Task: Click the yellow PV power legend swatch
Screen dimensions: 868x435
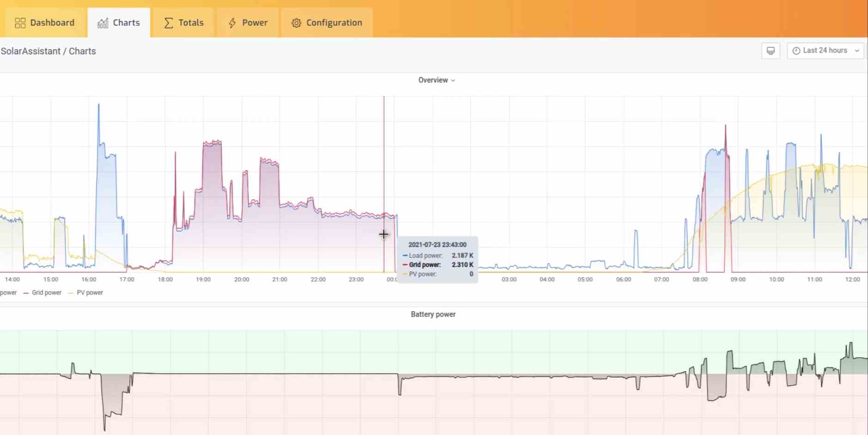Action: [x=71, y=293]
